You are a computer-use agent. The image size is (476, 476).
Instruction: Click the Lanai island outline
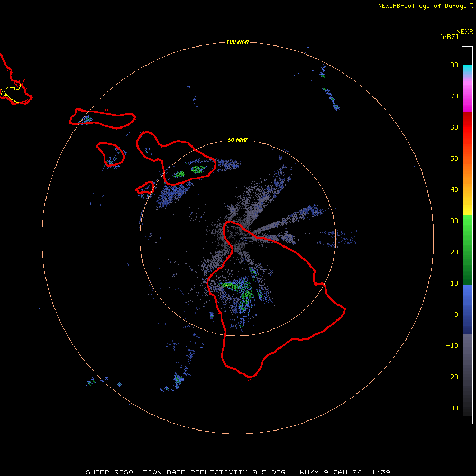[111, 154]
